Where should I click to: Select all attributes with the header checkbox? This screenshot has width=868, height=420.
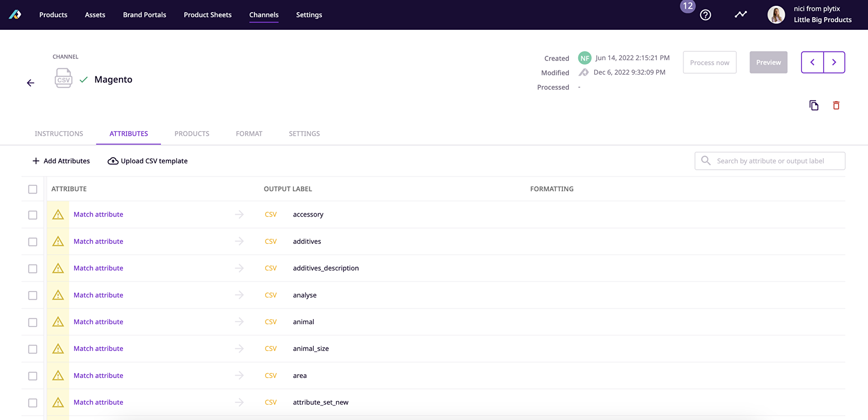tap(32, 189)
